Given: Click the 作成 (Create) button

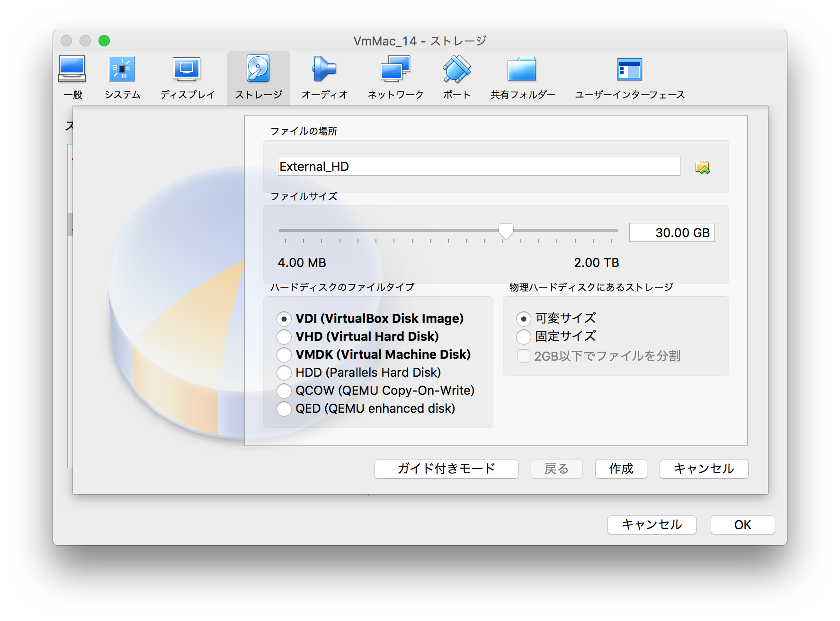Looking at the screenshot, I should 621,469.
